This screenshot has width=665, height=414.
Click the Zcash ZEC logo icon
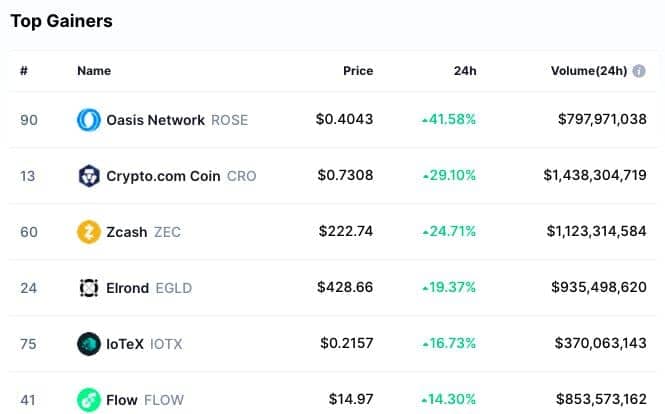(89, 232)
